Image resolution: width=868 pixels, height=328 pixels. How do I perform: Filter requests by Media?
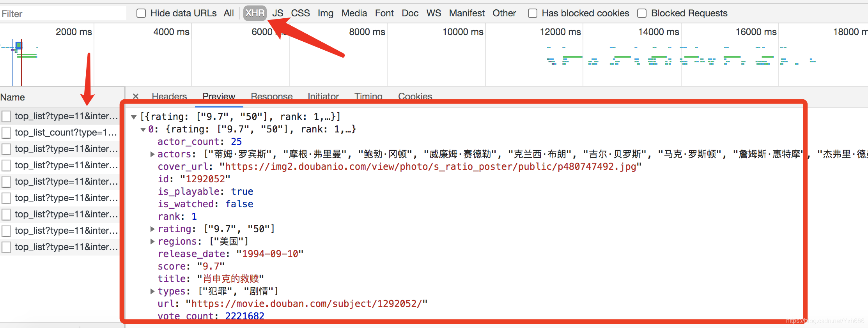click(x=354, y=13)
